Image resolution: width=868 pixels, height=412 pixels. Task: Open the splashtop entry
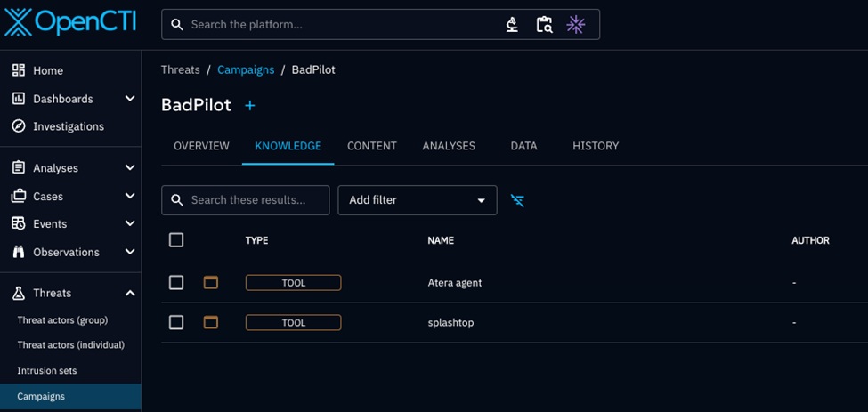[450, 322]
